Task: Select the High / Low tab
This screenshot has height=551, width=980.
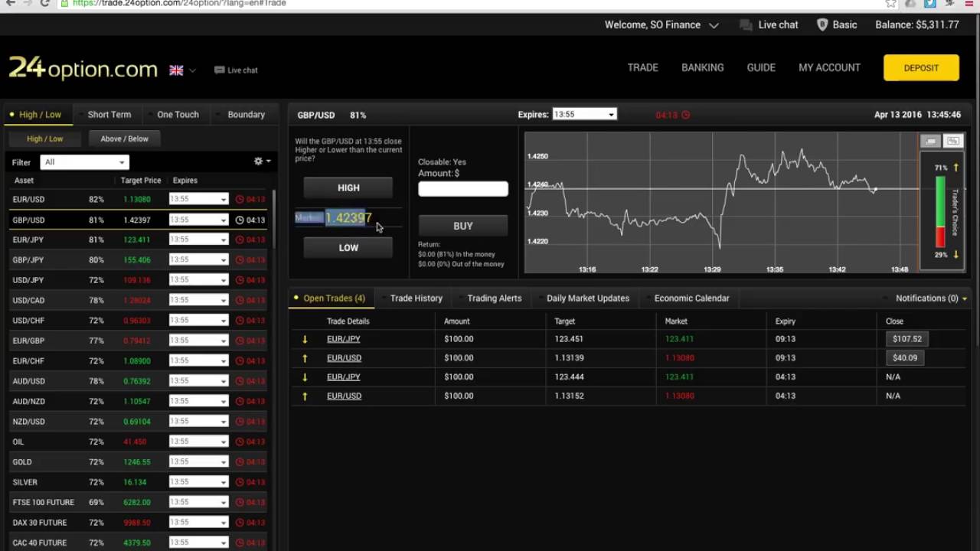Action: [x=40, y=115]
